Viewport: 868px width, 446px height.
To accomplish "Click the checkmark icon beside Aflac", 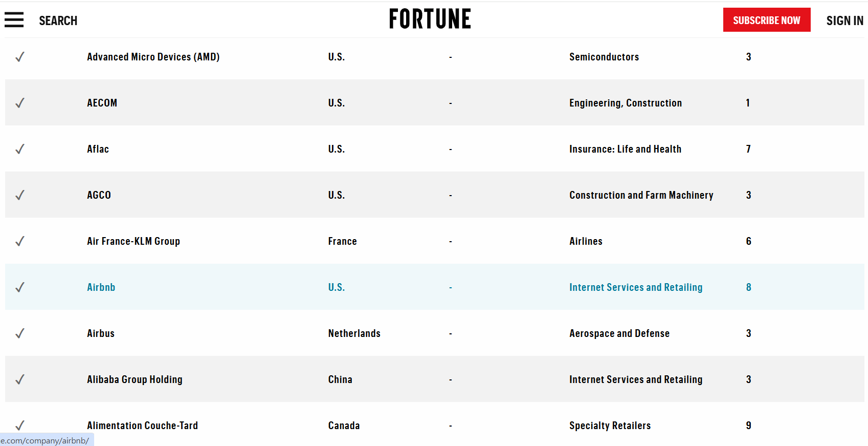I will pos(20,149).
